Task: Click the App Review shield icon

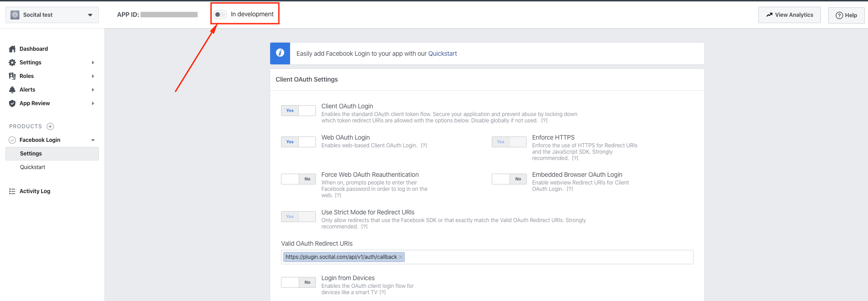Action: pyautogui.click(x=12, y=103)
